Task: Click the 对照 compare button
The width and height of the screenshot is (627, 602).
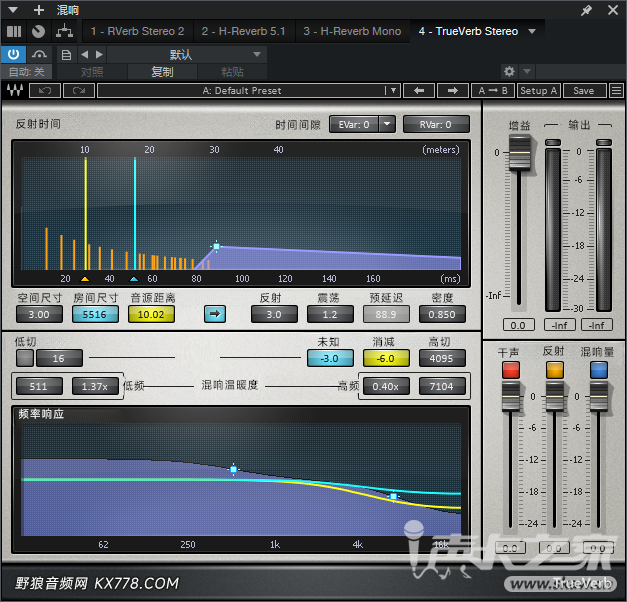Action: pos(92,72)
